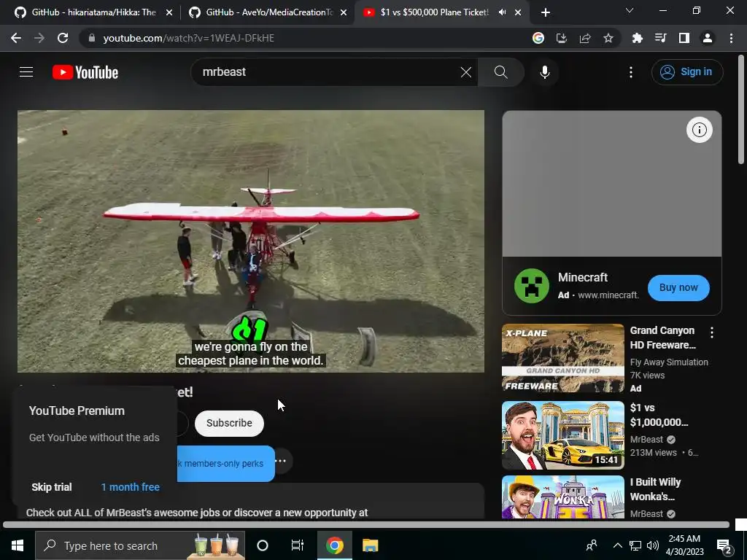Viewport: 747px width, 560px height.
Task: Close the MediaCreationTool tab
Action: [x=344, y=13]
